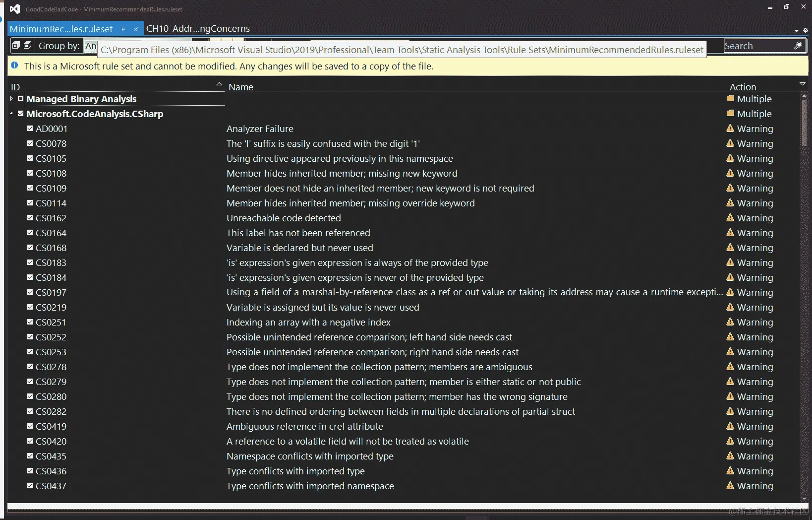The width and height of the screenshot is (812, 520).
Task: Open the Action cell for rule CS0420
Action: (x=750, y=441)
